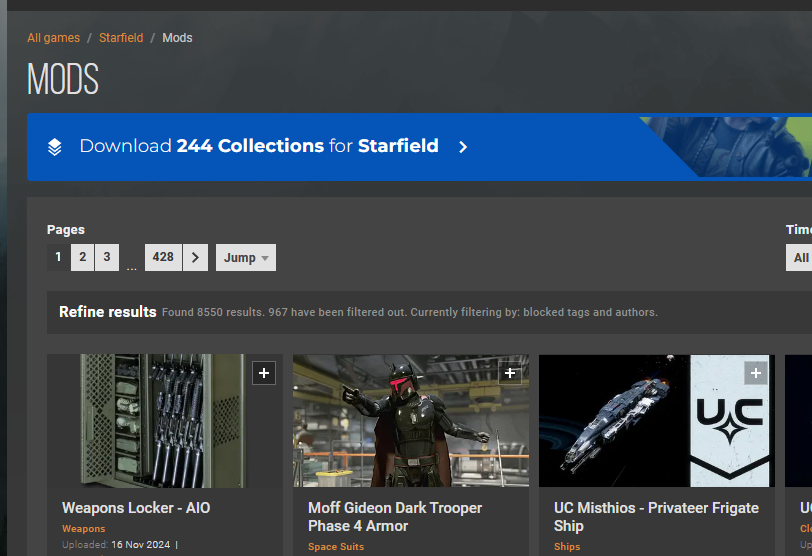The height and width of the screenshot is (556, 812).
Task: Click the chevron arrow after Starfield in banner
Action: pos(463,147)
